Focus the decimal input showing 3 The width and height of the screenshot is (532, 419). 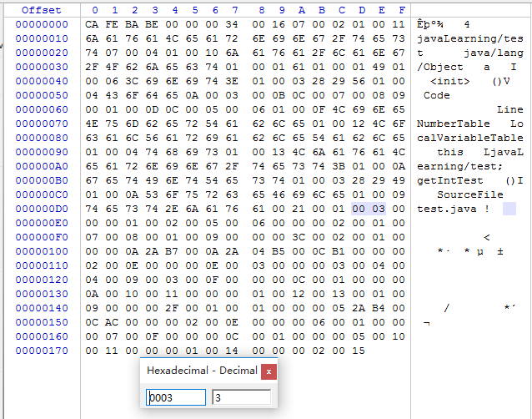pos(241,397)
